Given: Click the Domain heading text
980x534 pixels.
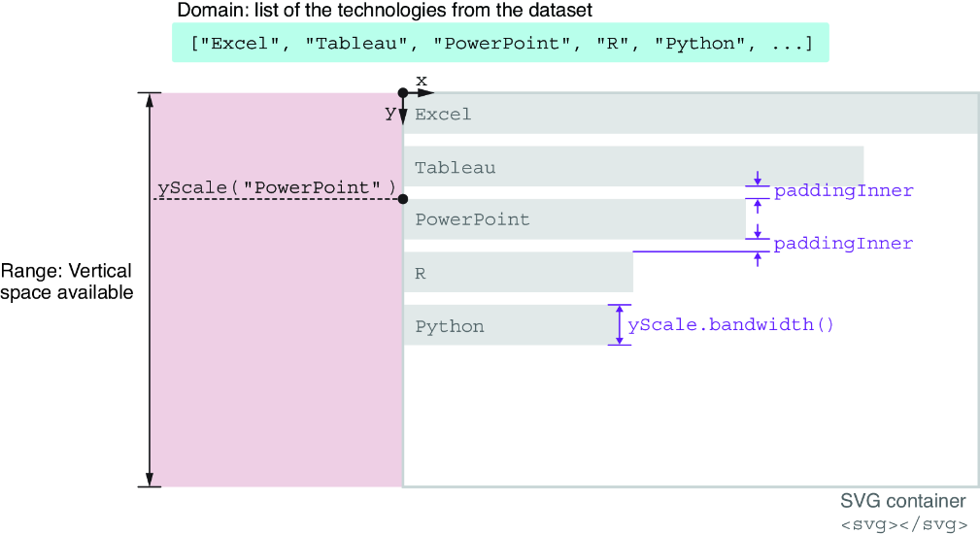Looking at the screenshot, I should coord(385,10).
